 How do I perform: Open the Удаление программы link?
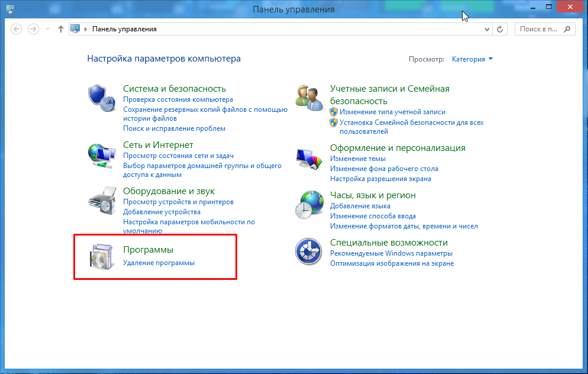pos(159,263)
